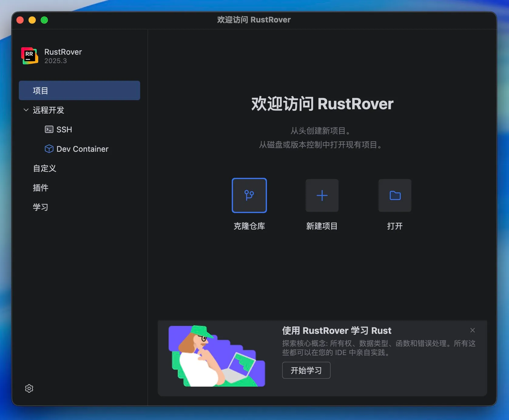Open the SSH remote option
The image size is (509, 420).
[64, 130]
